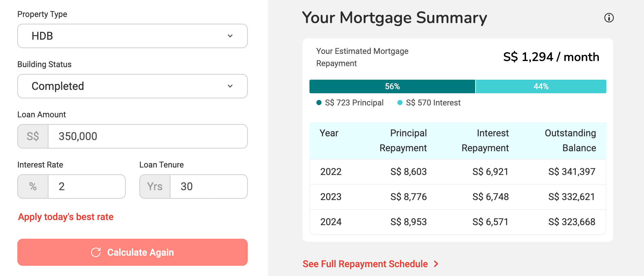Click the mortgage summary info icon

pyautogui.click(x=609, y=18)
